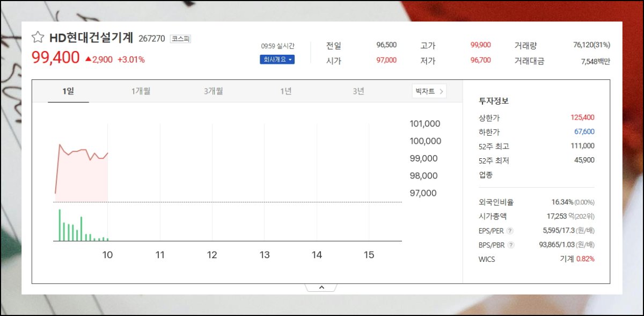Click the 상한가 value 125,400
Viewport: 644px width, 316px height.
(583, 117)
